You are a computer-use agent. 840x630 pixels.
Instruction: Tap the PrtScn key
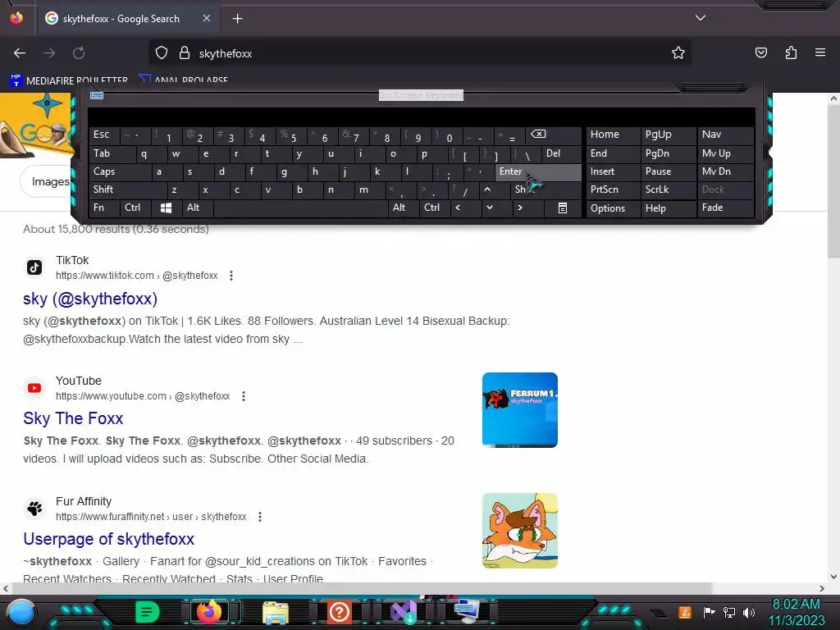pyautogui.click(x=613, y=189)
